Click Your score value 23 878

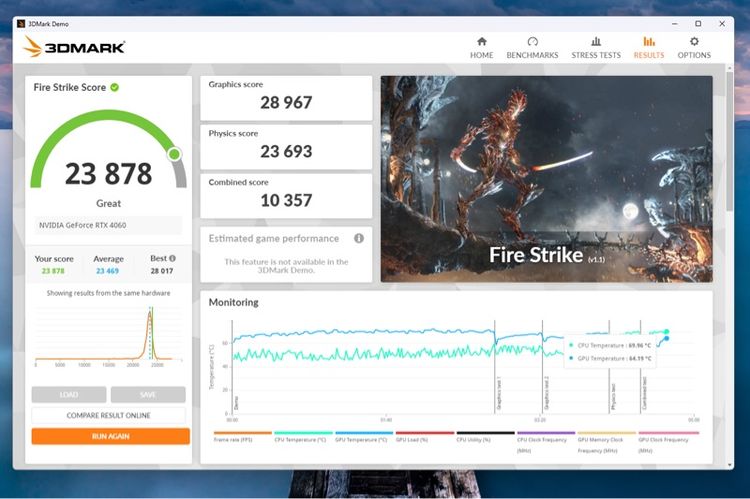(x=53, y=271)
